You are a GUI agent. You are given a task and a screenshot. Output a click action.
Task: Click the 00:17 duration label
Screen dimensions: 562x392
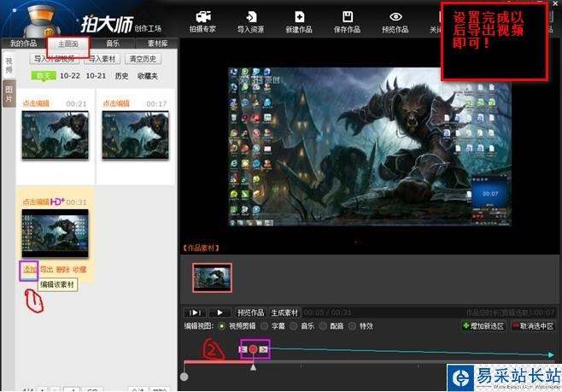point(156,104)
